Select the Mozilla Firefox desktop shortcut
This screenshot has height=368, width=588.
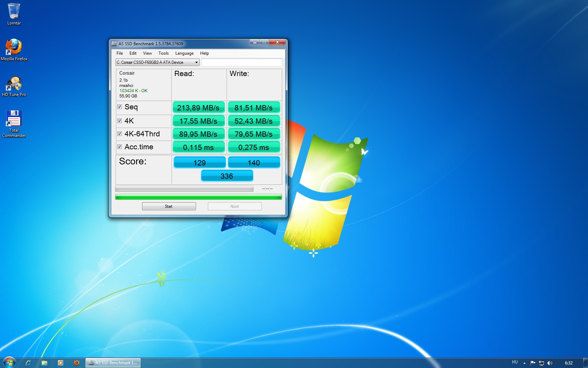click(14, 50)
